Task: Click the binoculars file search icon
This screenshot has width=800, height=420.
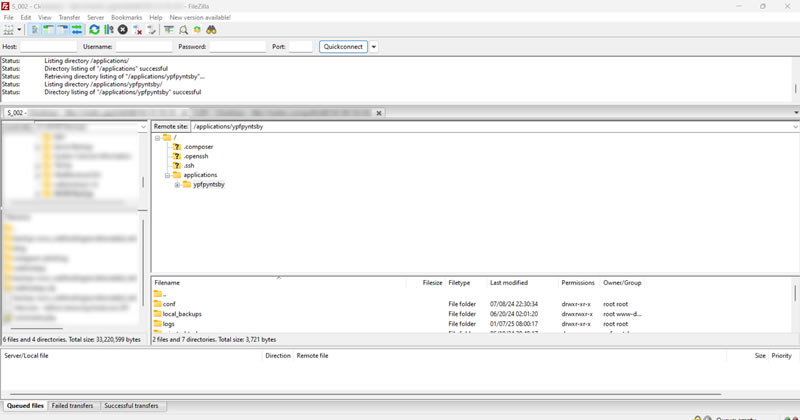Action: [x=211, y=30]
